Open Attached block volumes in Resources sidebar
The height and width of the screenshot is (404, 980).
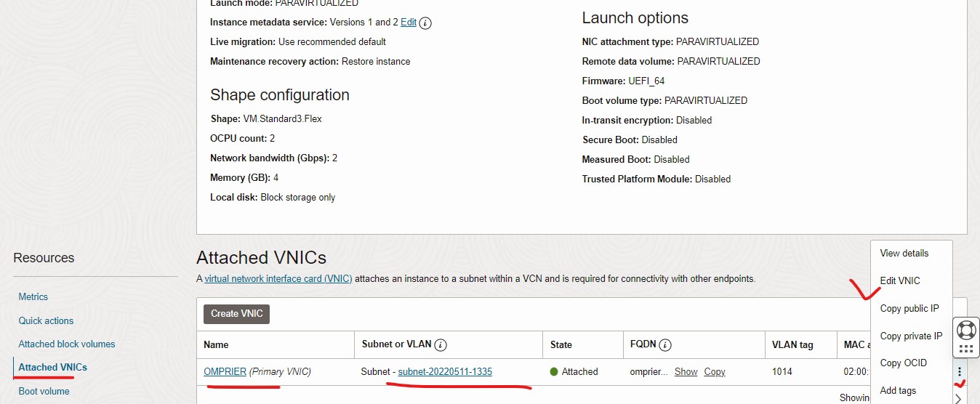(67, 344)
